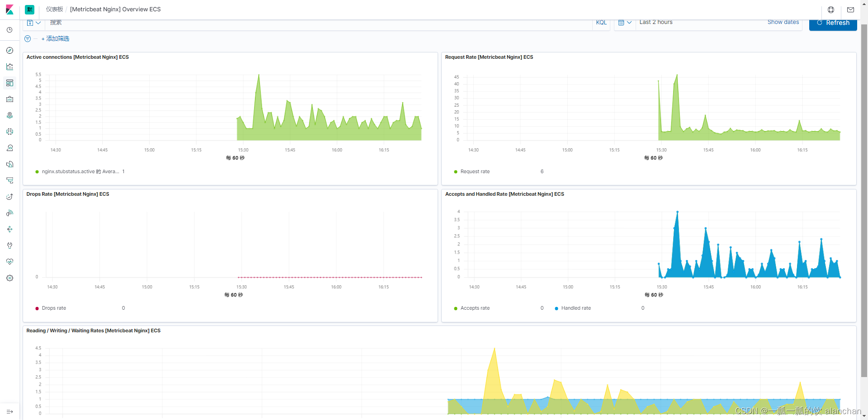868x420 pixels.
Task: Open Graph icon in sidebar
Action: click(9, 230)
